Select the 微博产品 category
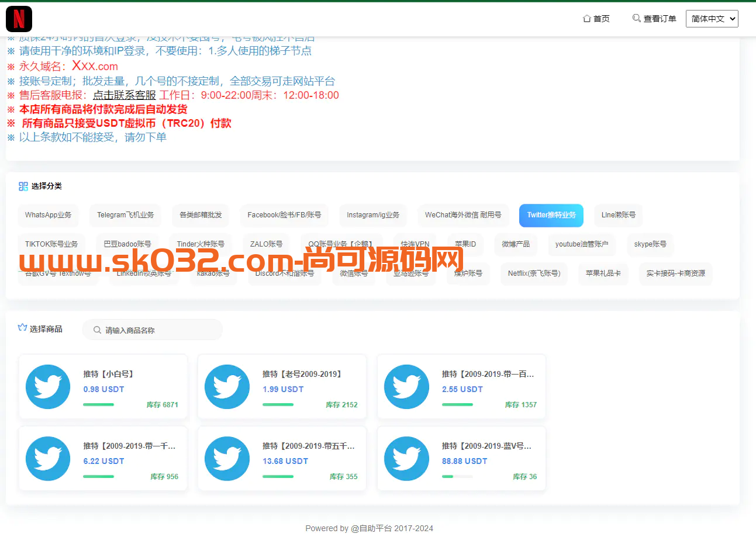 click(516, 244)
